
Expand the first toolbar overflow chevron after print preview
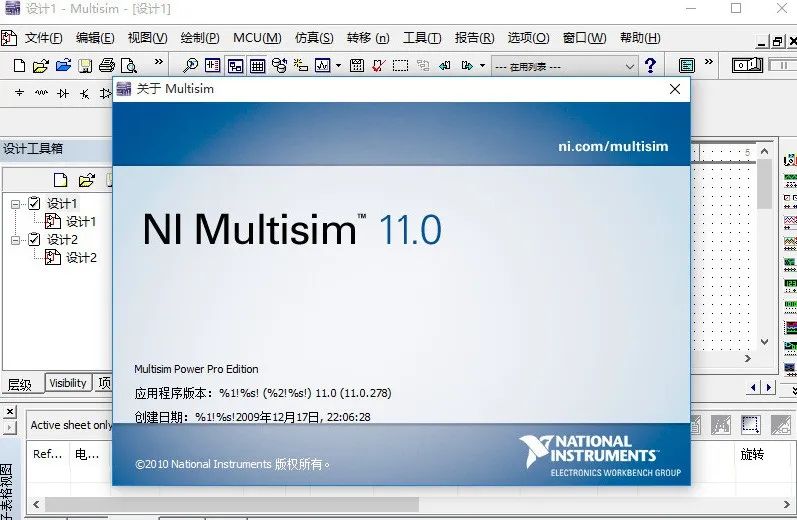pyautogui.click(x=159, y=62)
